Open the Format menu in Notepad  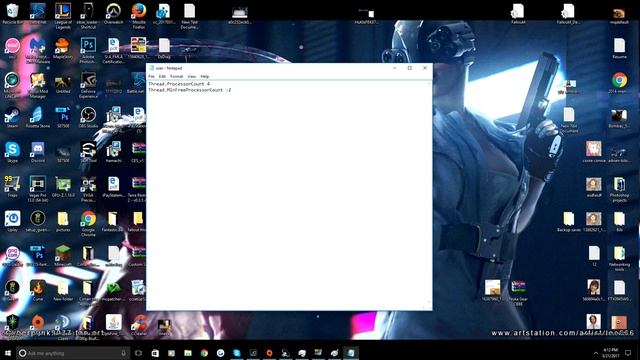pos(176,76)
